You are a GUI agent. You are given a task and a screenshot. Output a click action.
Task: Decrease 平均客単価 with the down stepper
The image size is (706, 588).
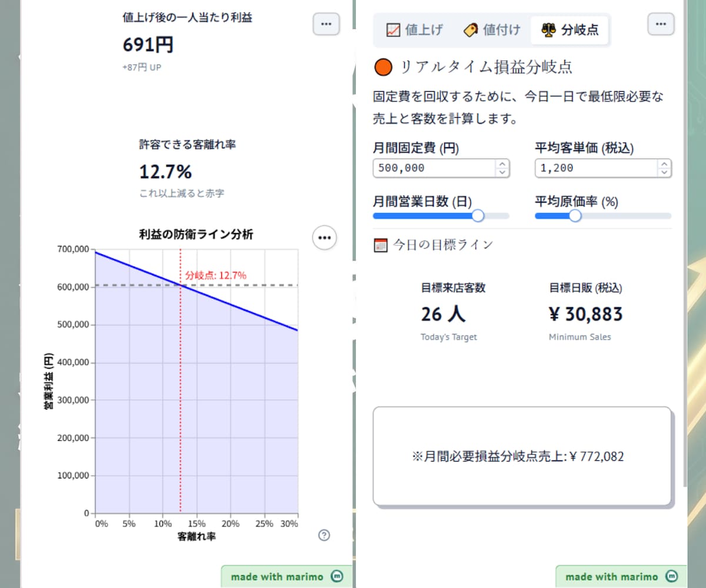(x=664, y=172)
